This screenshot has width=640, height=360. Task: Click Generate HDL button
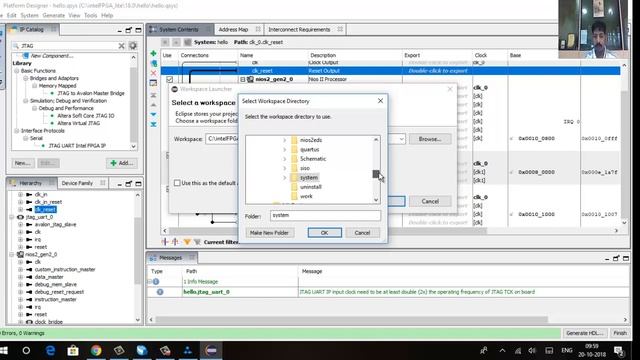coord(584,333)
